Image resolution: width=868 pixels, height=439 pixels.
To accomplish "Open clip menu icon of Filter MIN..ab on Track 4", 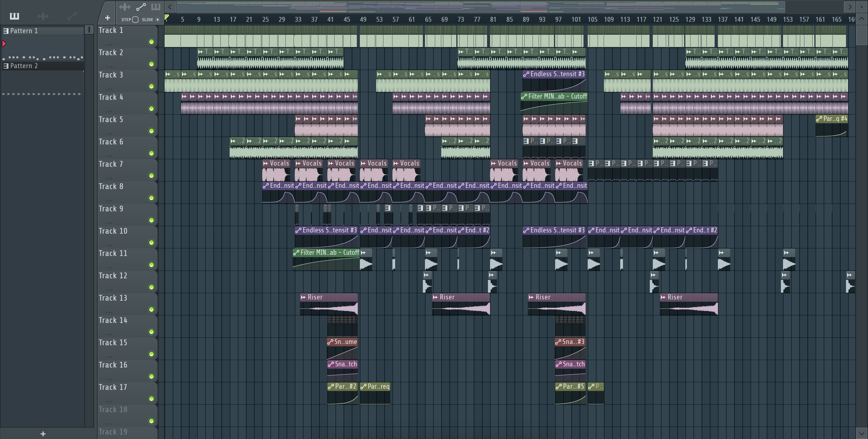I will coord(524,96).
